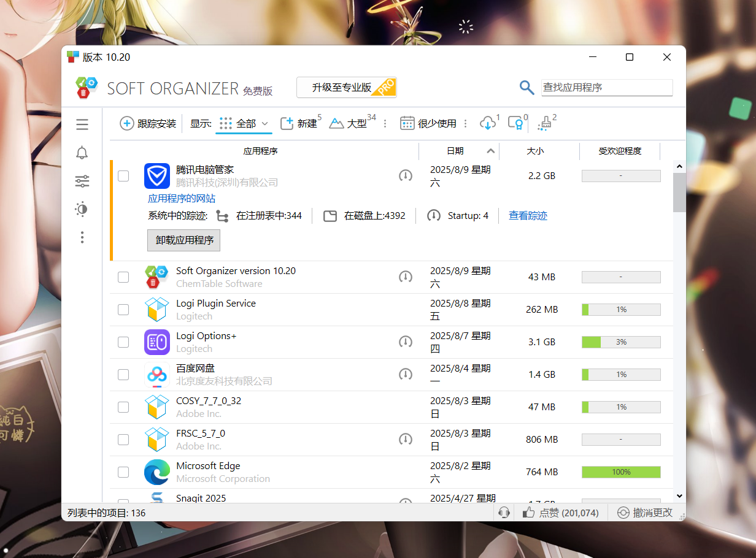The image size is (756, 558).
Task: Click the 2.2 GB size of 腾讯电脑管家
Action: click(x=542, y=176)
